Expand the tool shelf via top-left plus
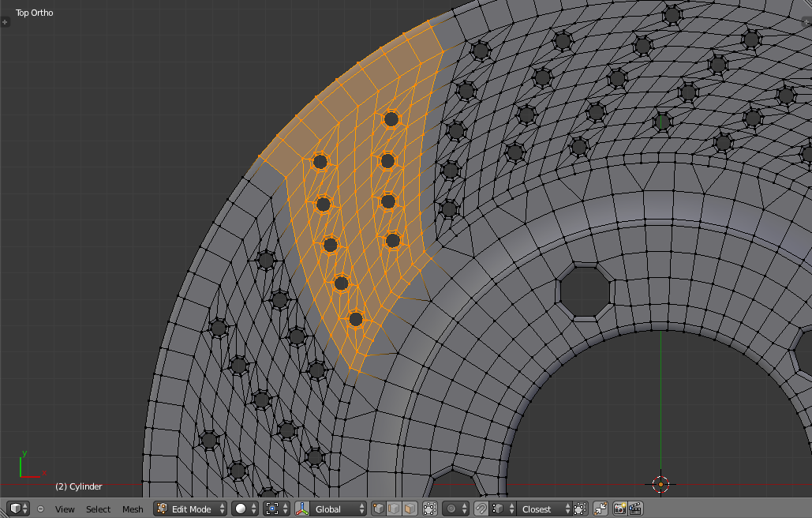 coord(6,22)
